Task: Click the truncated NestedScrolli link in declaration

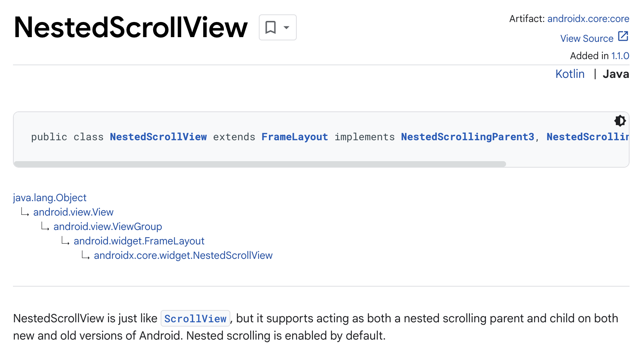Action: coord(588,137)
